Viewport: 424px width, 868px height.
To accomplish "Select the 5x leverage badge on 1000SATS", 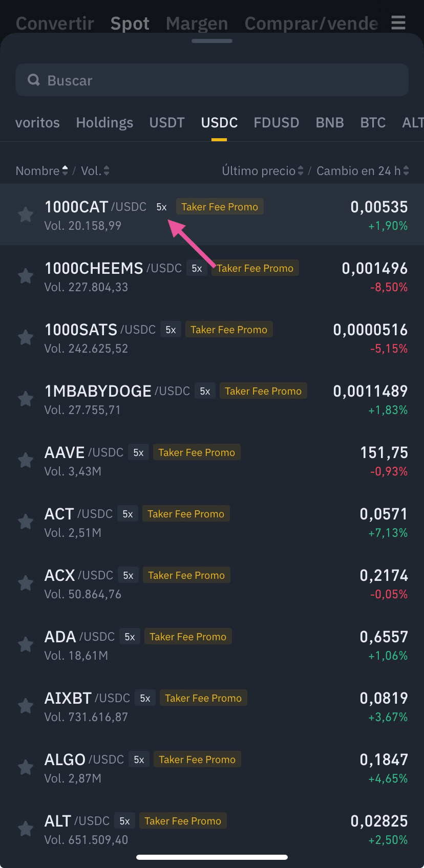I will coord(171,329).
